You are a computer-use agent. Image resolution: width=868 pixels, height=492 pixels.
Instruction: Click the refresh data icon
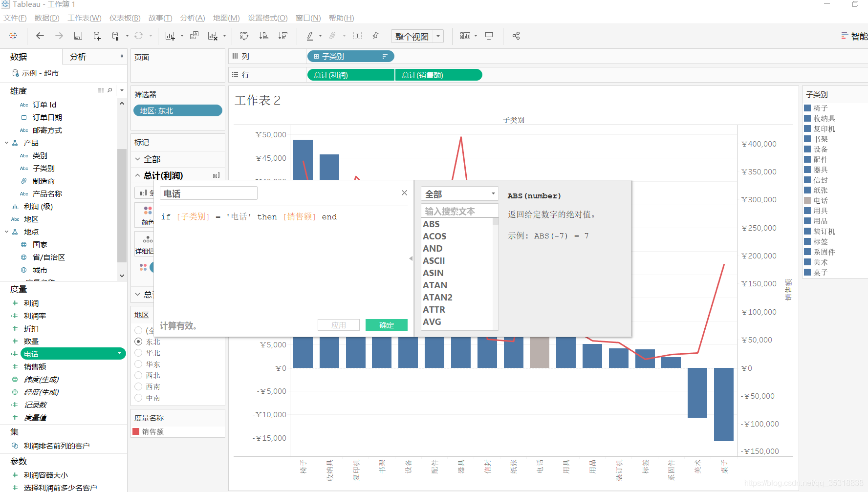click(x=139, y=36)
